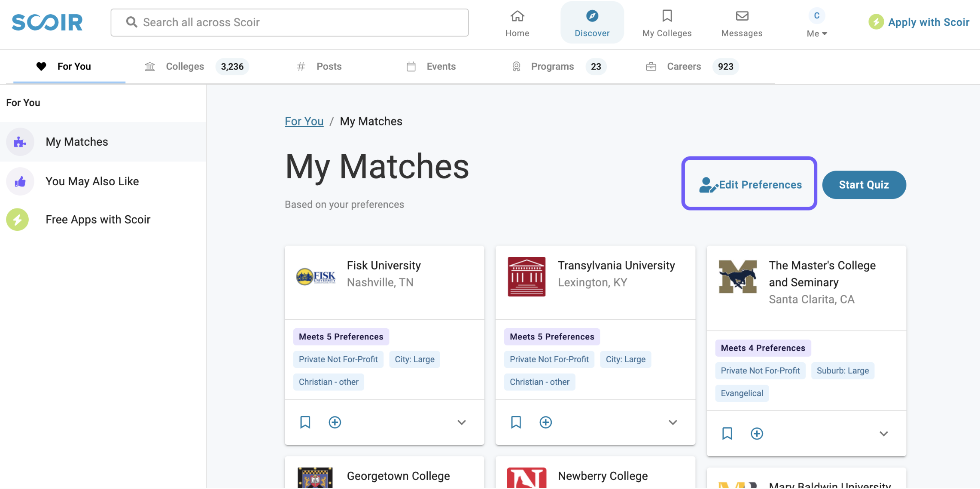The image size is (980, 489).
Task: Select the For You tab
Action: pos(69,67)
